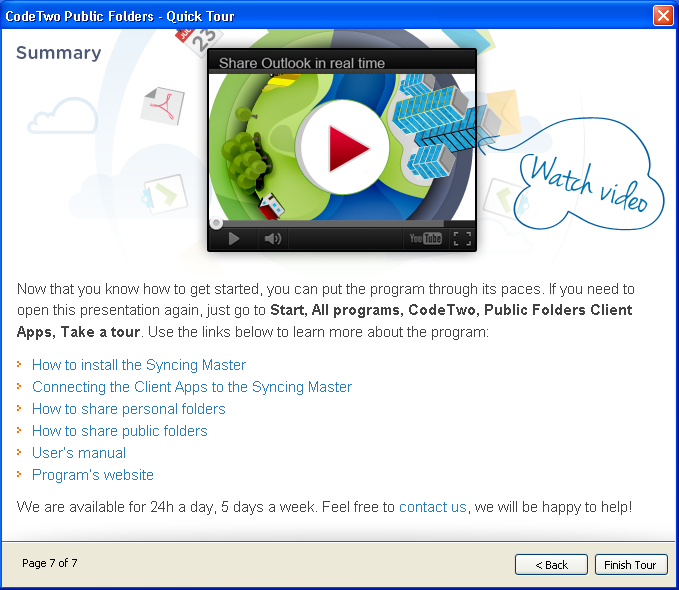Close the Quick Tour window
679x590 pixels.
tap(663, 16)
